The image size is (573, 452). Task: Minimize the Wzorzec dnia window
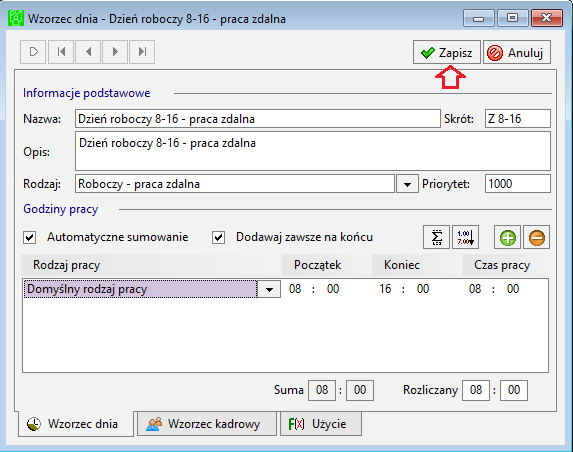478,18
